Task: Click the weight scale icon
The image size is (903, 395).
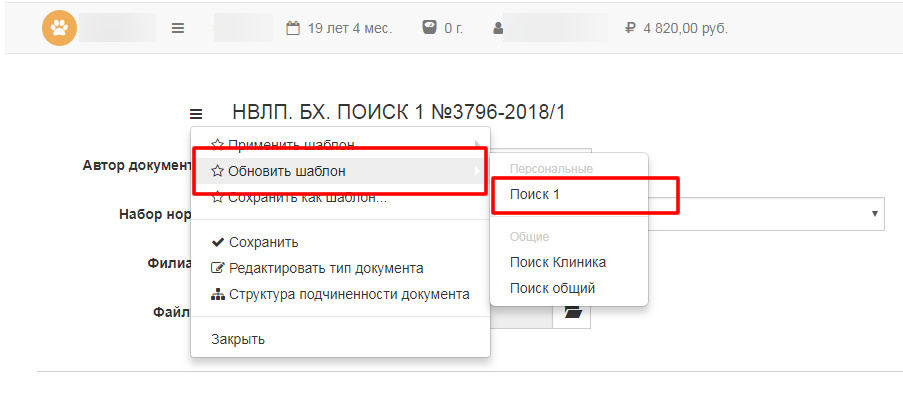Action: pyautogui.click(x=429, y=27)
